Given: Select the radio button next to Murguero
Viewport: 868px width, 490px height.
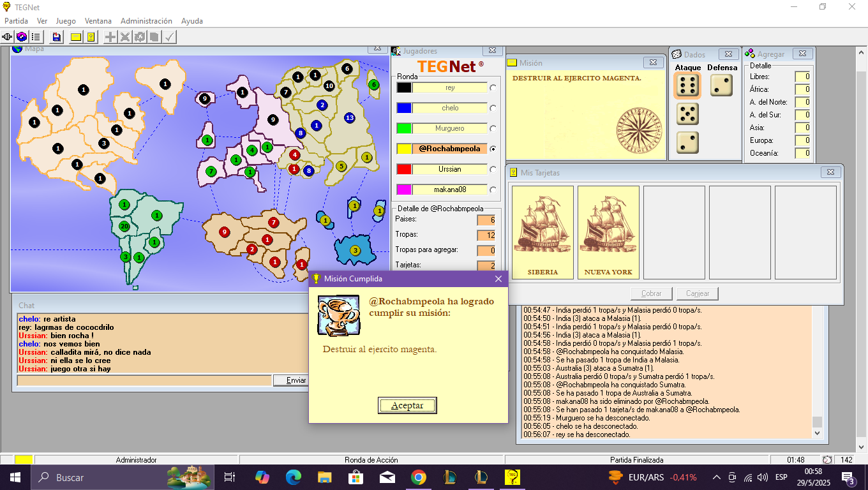Looking at the screenshot, I should 493,129.
